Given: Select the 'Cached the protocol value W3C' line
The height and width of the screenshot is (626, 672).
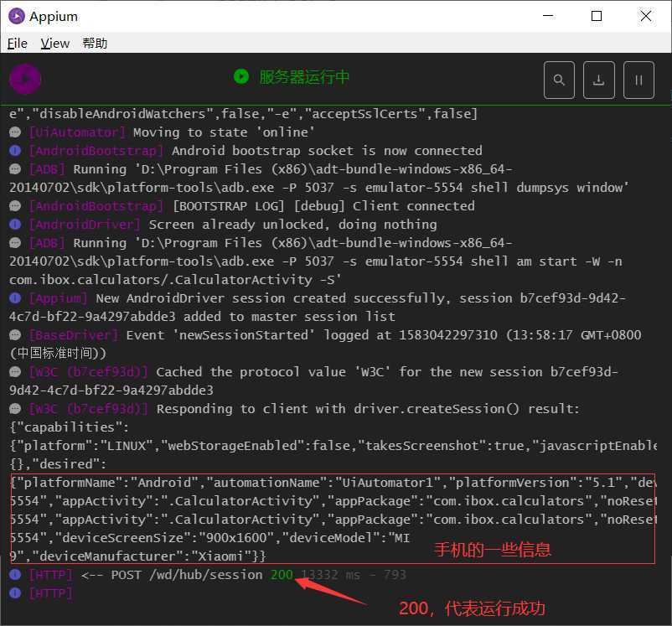Looking at the screenshot, I should (313, 381).
